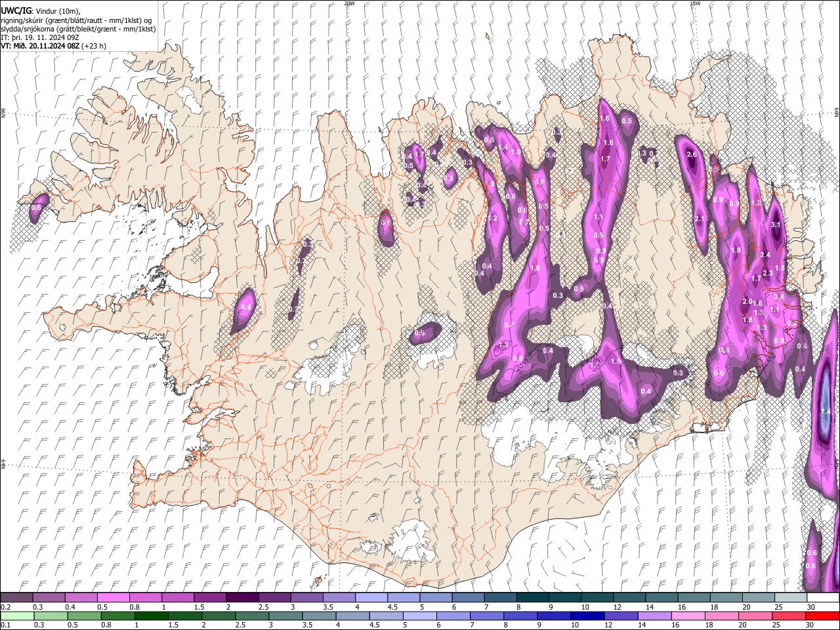Pick the pink 0.5 swatch in upper legend row
Viewport: 840px width, 630px height.
pyautogui.click(x=113, y=598)
